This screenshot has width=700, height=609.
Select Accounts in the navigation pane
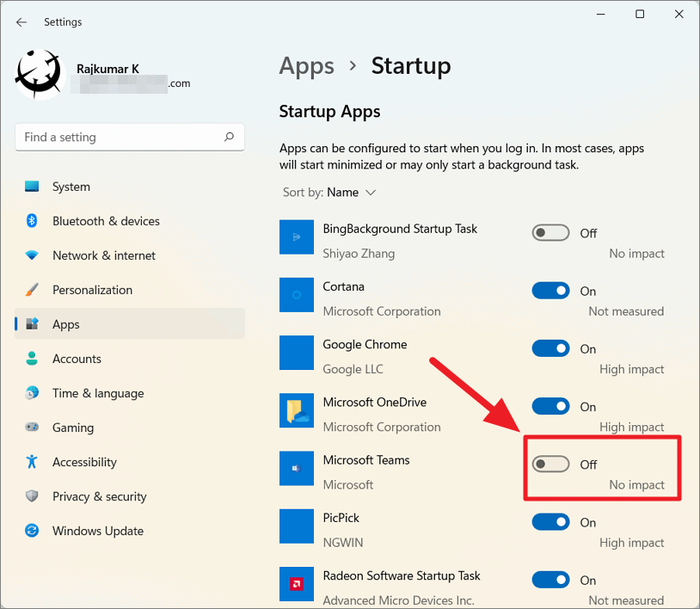pos(76,359)
